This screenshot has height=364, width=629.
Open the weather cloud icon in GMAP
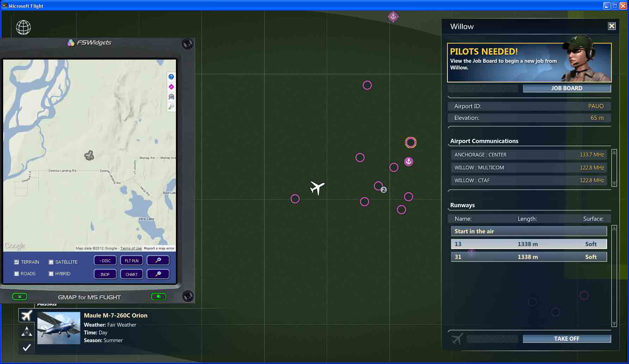(x=171, y=97)
